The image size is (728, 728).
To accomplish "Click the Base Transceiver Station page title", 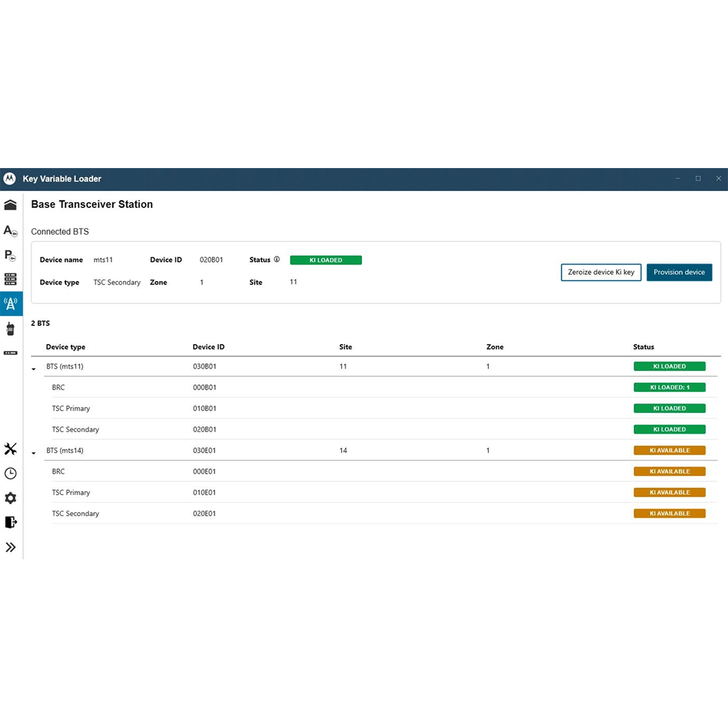I will tap(92, 204).
